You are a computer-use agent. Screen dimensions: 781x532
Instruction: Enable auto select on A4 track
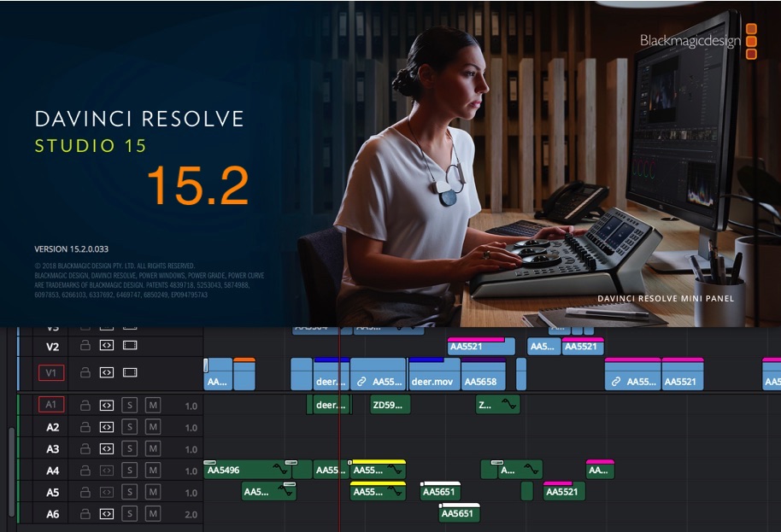coord(107,471)
